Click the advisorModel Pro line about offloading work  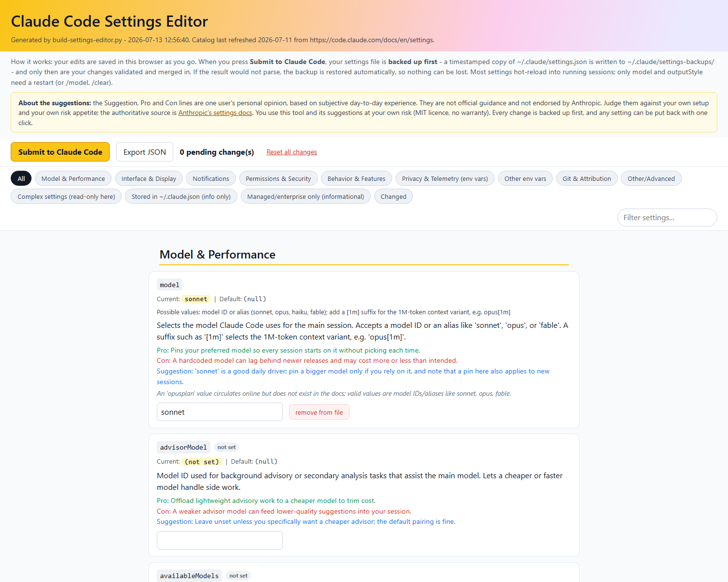(266, 501)
